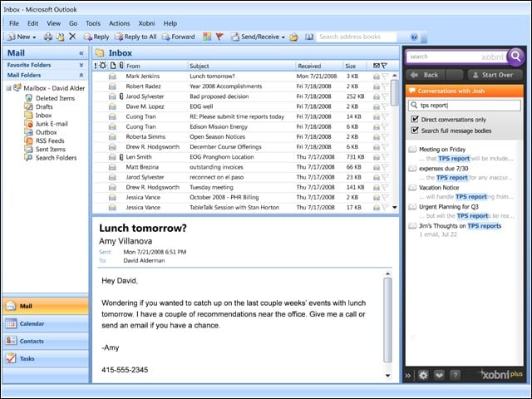Click the Move to Folder toolbar icon

click(60, 37)
